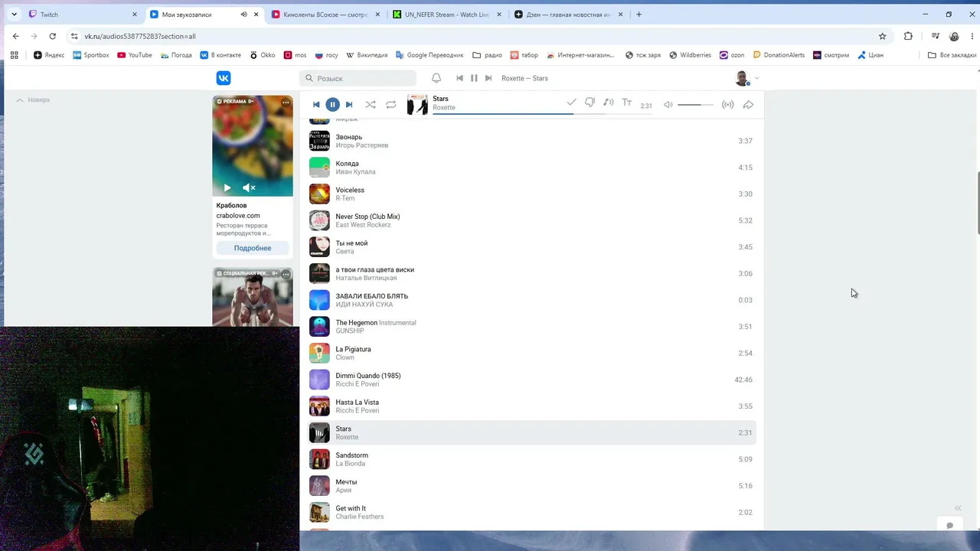Toggle music broadcast to status
The image size is (980, 551).
(728, 105)
